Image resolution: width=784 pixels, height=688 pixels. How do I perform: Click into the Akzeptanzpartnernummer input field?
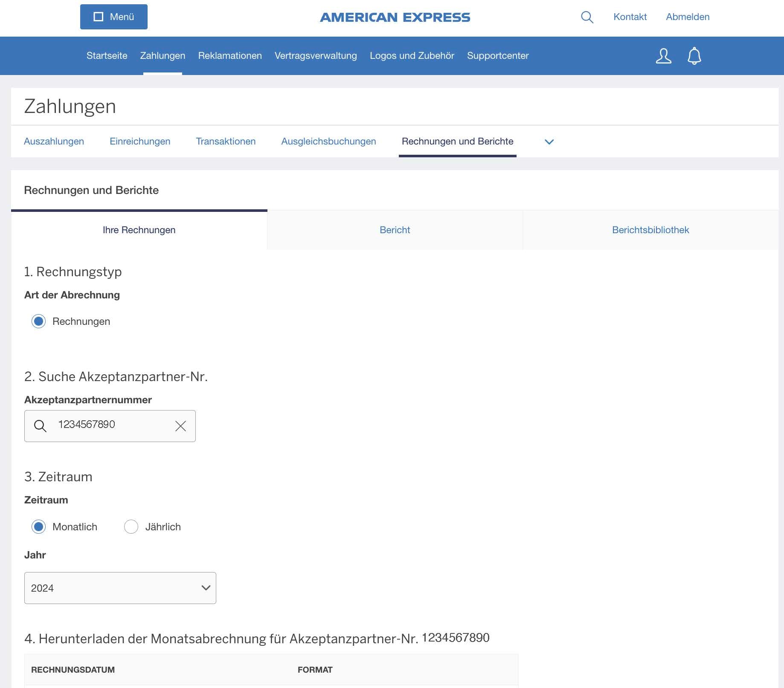(x=111, y=425)
